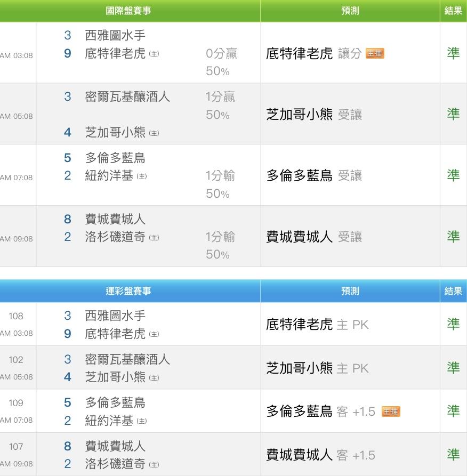Click 準 result for 多倫多藍鳥 客 +1.5
Image resolution: width=467 pixels, height=476 pixels.
click(x=453, y=411)
